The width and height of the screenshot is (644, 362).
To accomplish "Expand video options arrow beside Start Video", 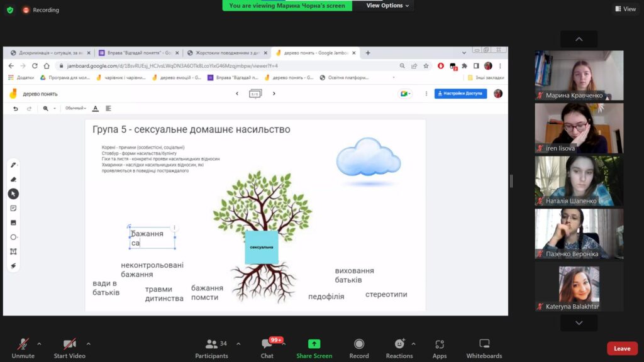I will pyautogui.click(x=88, y=344).
